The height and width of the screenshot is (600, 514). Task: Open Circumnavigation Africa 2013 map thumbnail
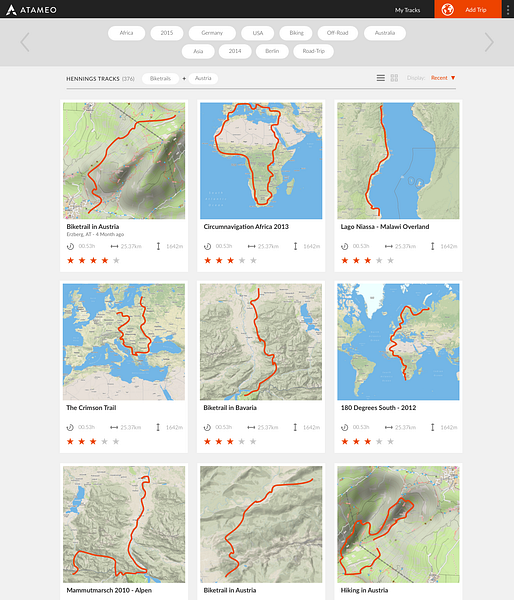pyautogui.click(x=261, y=161)
